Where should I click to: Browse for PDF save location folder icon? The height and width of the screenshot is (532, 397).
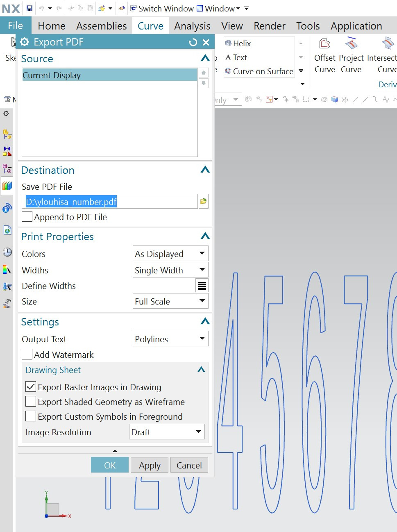[x=203, y=201]
